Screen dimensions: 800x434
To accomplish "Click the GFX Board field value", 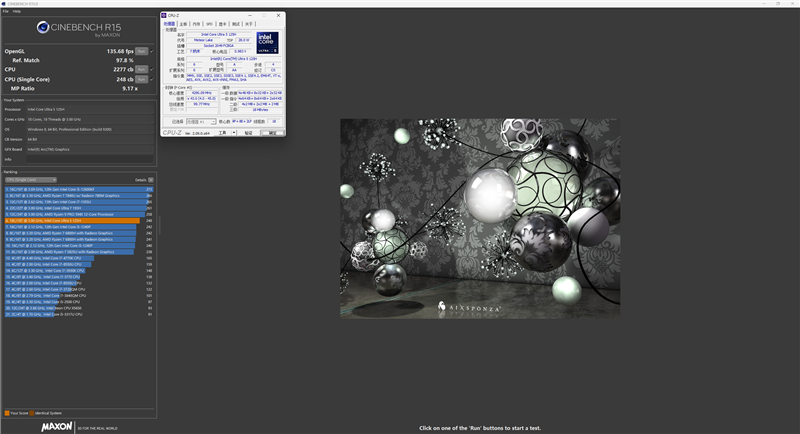I will [90, 149].
